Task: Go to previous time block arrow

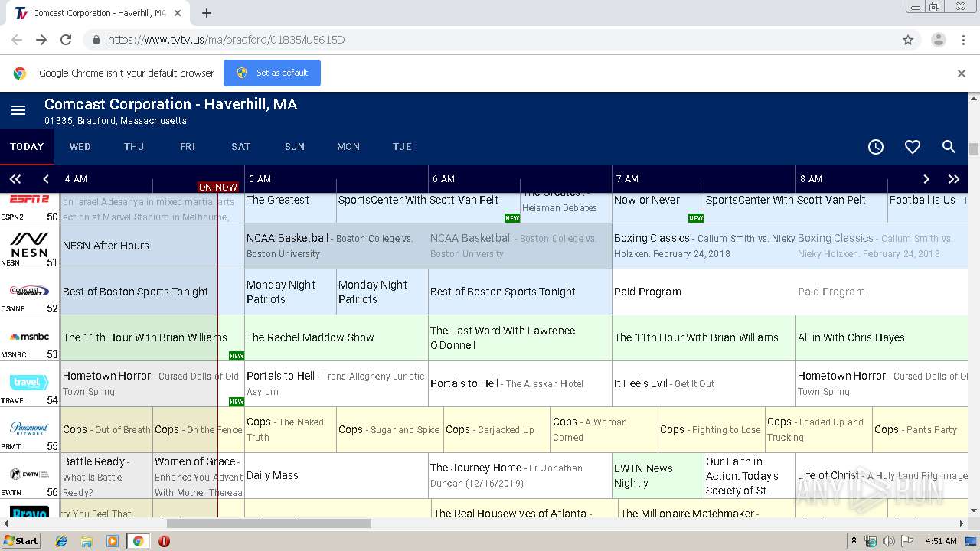Action: point(46,179)
